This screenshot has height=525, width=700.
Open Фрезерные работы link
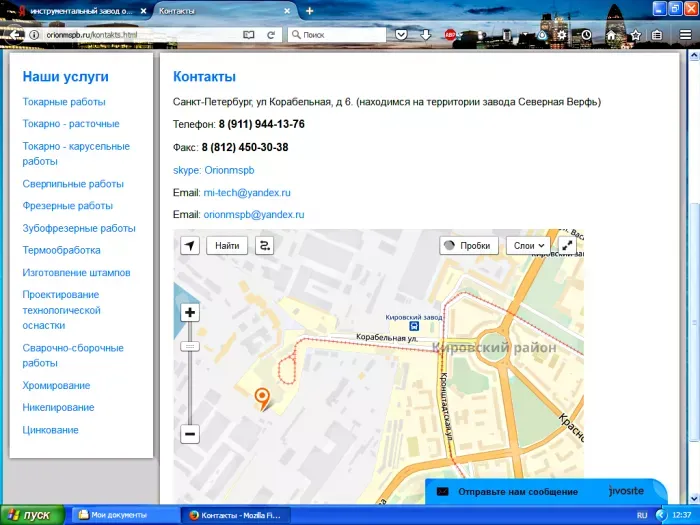[67, 206]
